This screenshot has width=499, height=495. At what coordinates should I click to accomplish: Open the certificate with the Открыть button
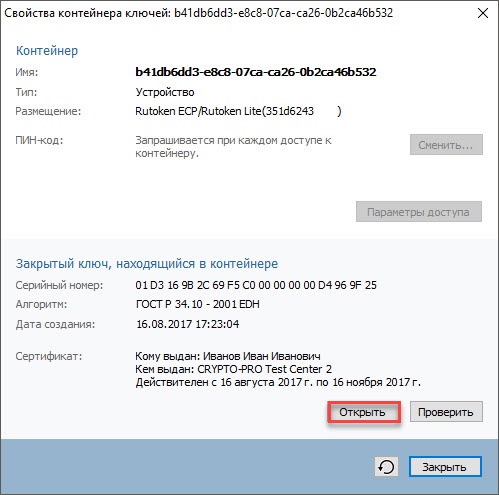(364, 412)
